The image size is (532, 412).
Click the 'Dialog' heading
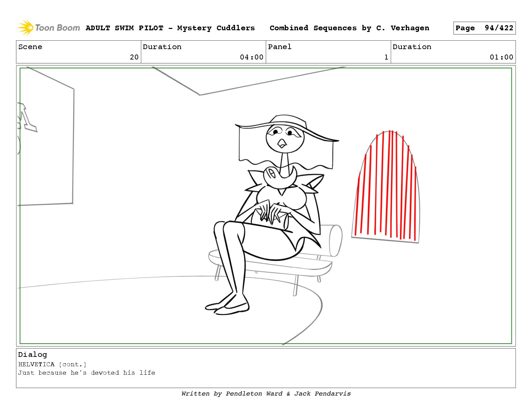[33, 354]
